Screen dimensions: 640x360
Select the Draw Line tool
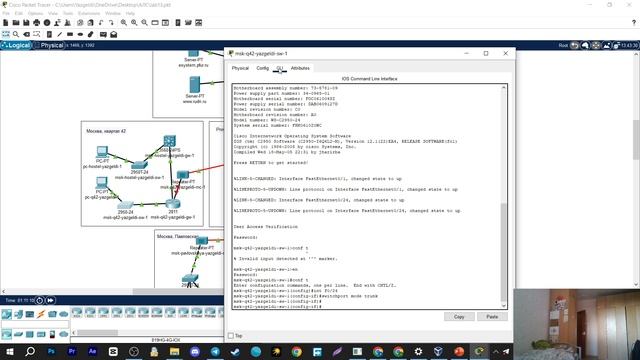pyautogui.click(x=60, y=34)
